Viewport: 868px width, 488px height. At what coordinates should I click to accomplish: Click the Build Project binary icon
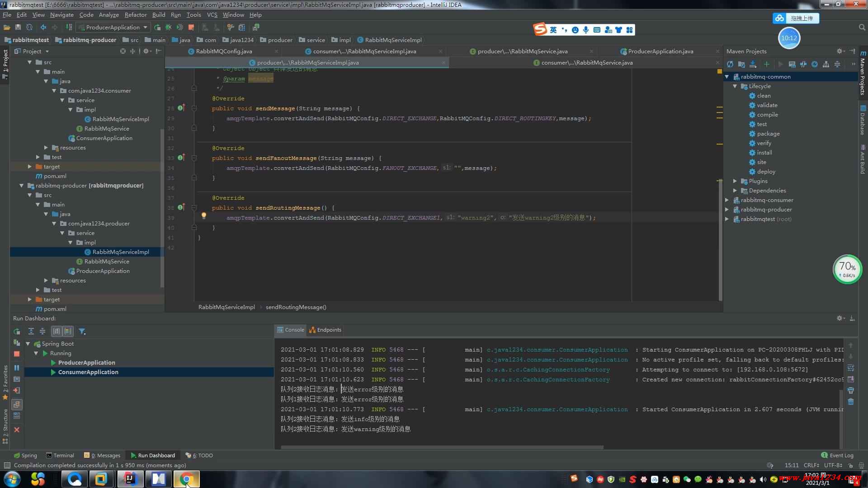(x=69, y=28)
